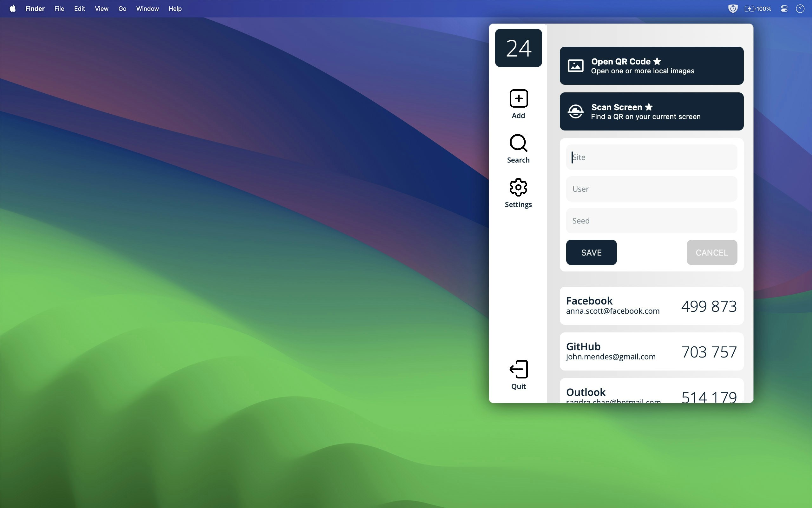Copy Outlook code 514 179

click(x=709, y=397)
